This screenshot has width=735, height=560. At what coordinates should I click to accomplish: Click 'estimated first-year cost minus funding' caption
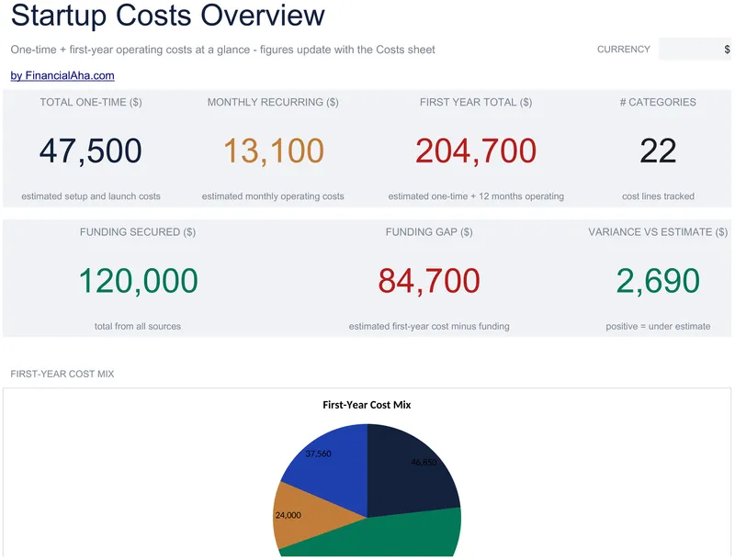pos(429,326)
